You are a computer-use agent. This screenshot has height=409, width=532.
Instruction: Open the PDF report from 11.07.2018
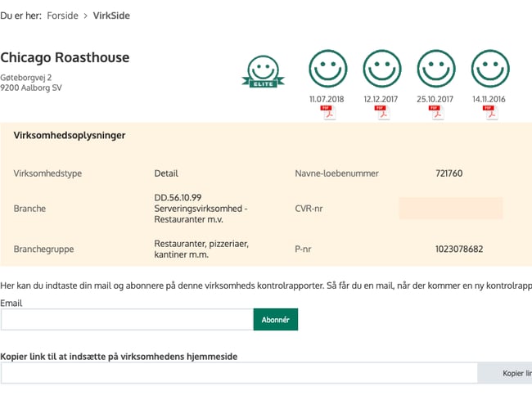pos(328,113)
